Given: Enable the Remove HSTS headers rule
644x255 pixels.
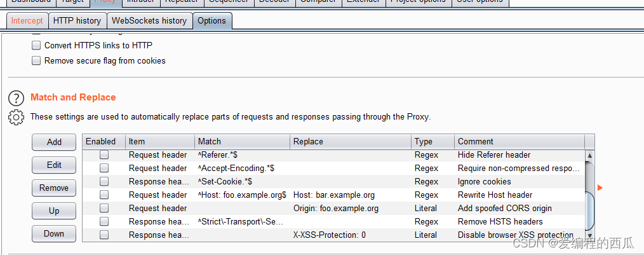Looking at the screenshot, I should point(104,222).
